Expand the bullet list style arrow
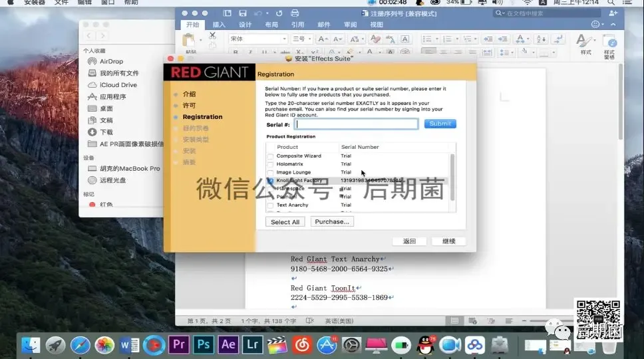This screenshot has width=644, height=359. point(436,39)
